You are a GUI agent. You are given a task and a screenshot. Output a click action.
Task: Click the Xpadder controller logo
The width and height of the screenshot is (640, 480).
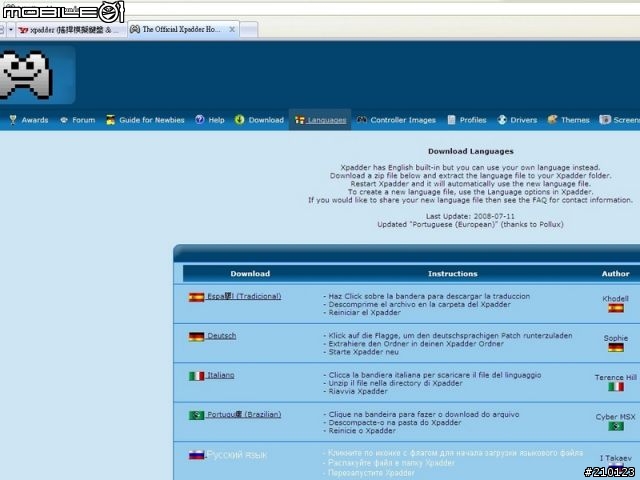(25, 75)
